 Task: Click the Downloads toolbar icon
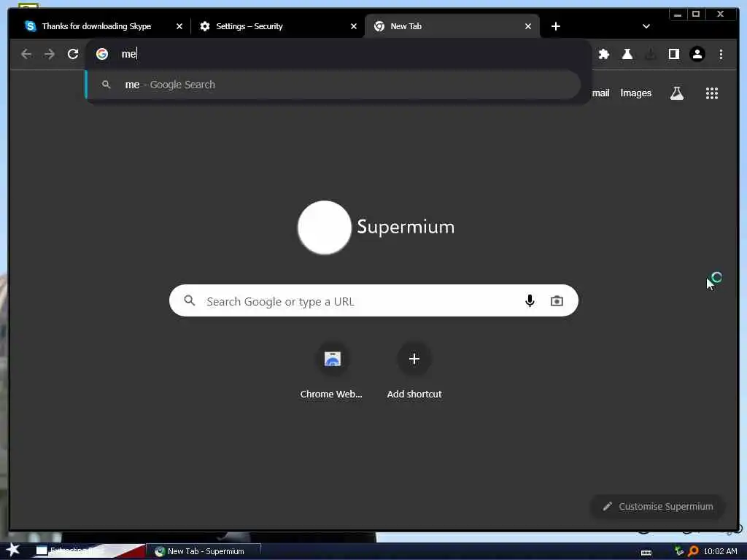click(650, 54)
